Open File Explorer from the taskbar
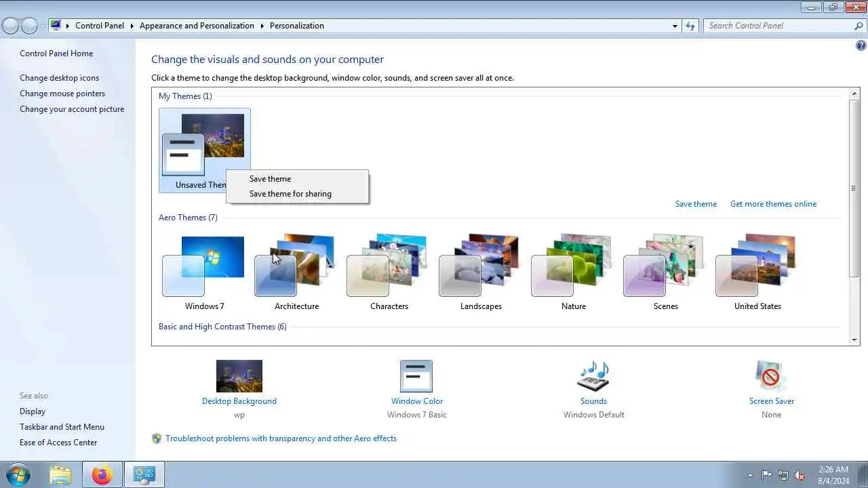The width and height of the screenshot is (868, 488). tap(60, 475)
